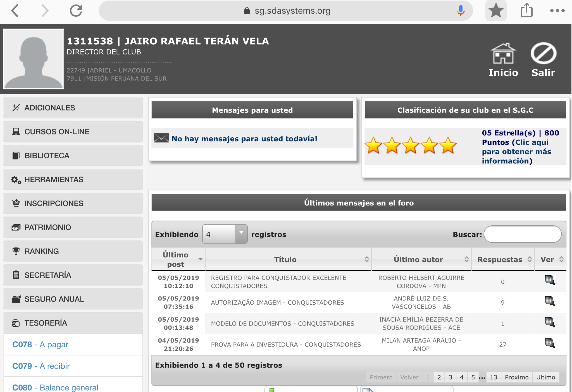Tap the browser bookmark star icon
Viewport: 572px width, 392px height.
click(x=496, y=11)
